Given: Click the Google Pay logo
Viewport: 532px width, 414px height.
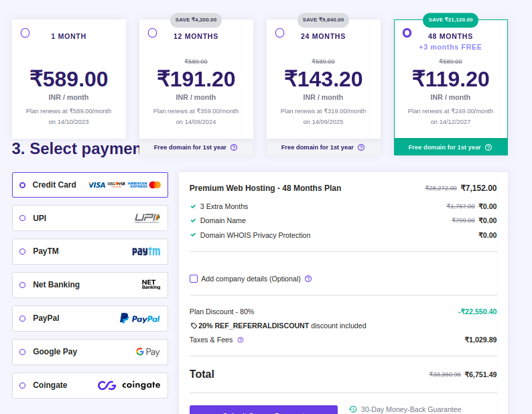Looking at the screenshot, I should [147, 352].
